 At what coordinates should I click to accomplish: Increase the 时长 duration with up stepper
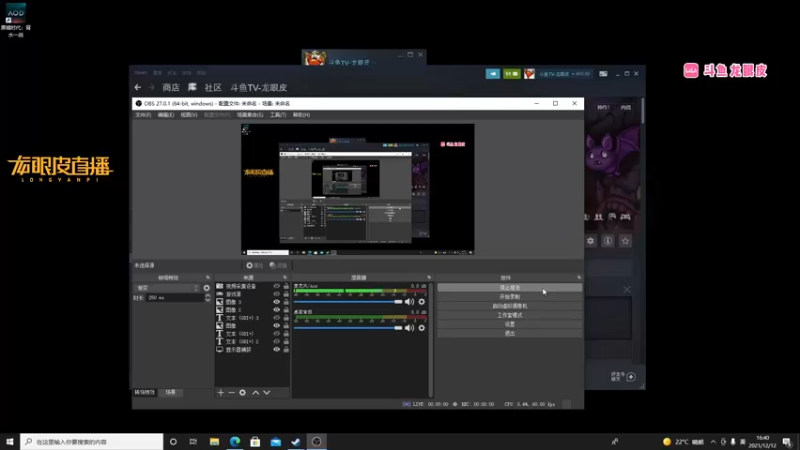click(207, 295)
